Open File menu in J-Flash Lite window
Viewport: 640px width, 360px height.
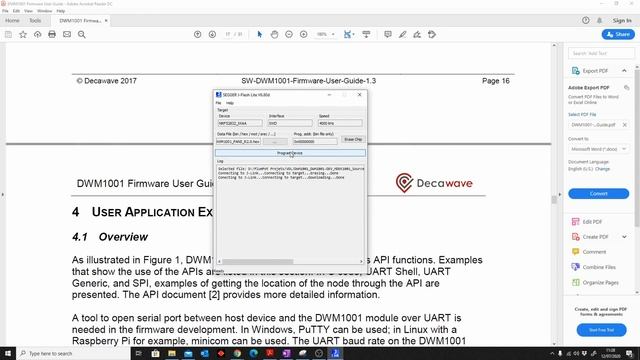218,103
